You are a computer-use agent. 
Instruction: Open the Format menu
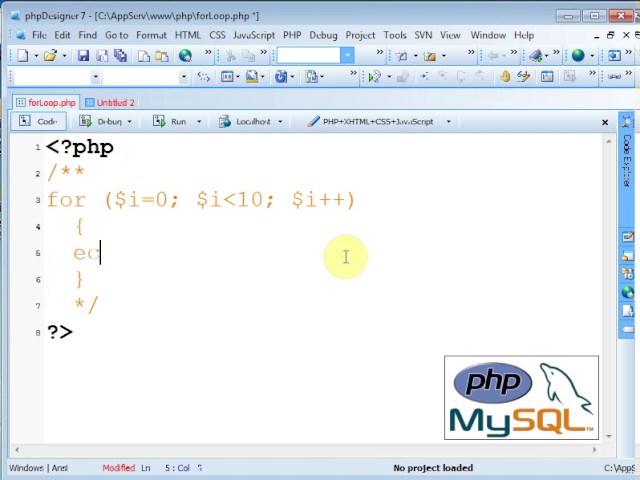tap(151, 35)
